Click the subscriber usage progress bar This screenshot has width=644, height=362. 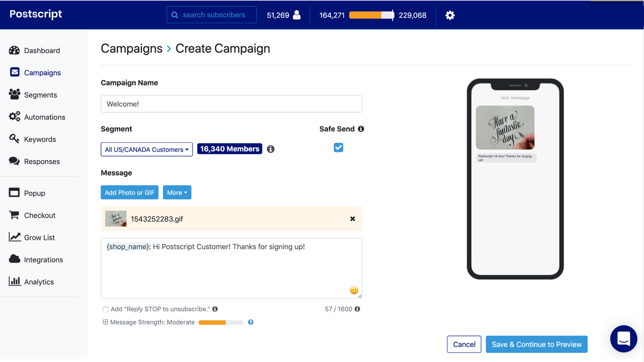[371, 15]
